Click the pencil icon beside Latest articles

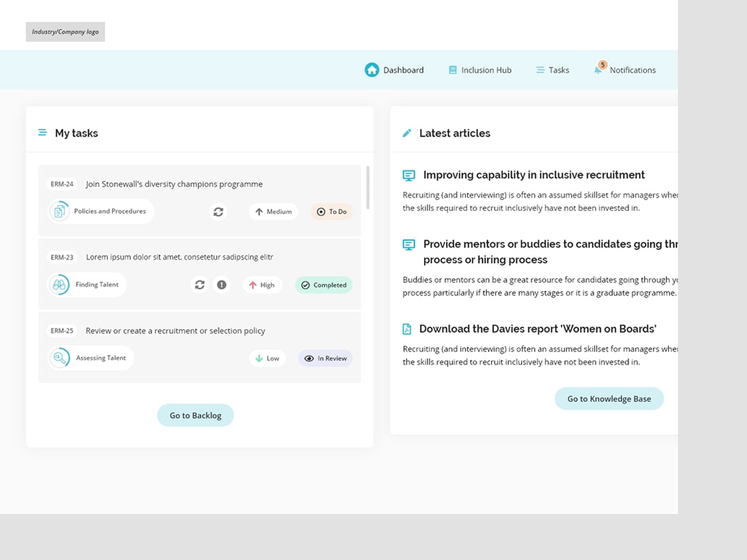point(407,133)
